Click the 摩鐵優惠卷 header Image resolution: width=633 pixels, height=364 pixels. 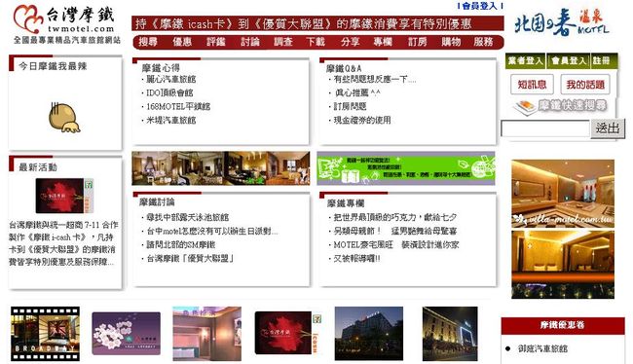click(x=563, y=325)
